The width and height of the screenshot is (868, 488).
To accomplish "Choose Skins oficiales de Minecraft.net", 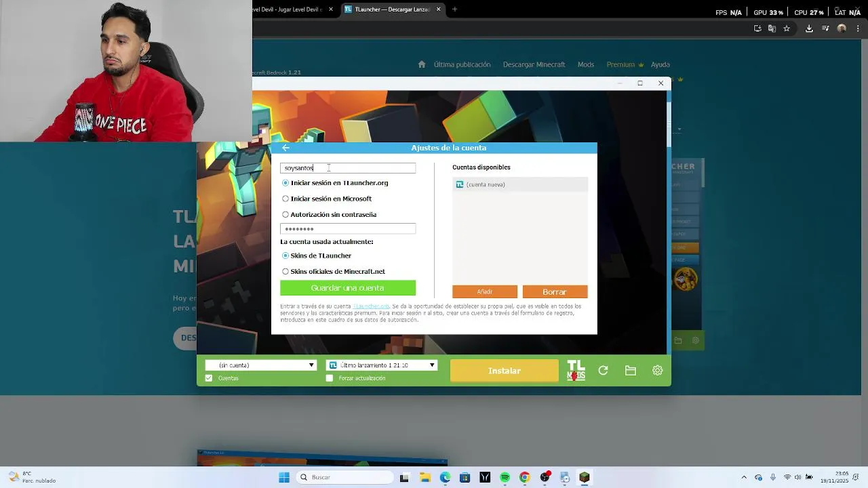I will [x=285, y=271].
